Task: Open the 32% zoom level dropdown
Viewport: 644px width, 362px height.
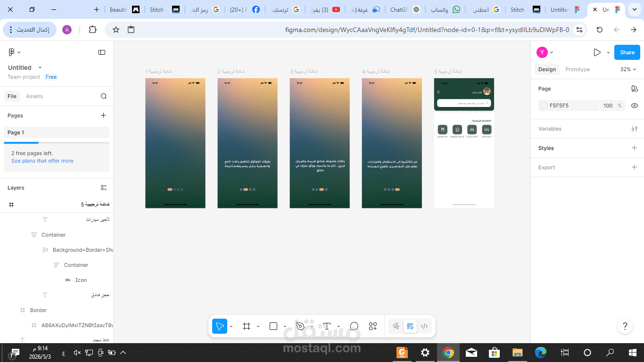Action: pos(628,69)
